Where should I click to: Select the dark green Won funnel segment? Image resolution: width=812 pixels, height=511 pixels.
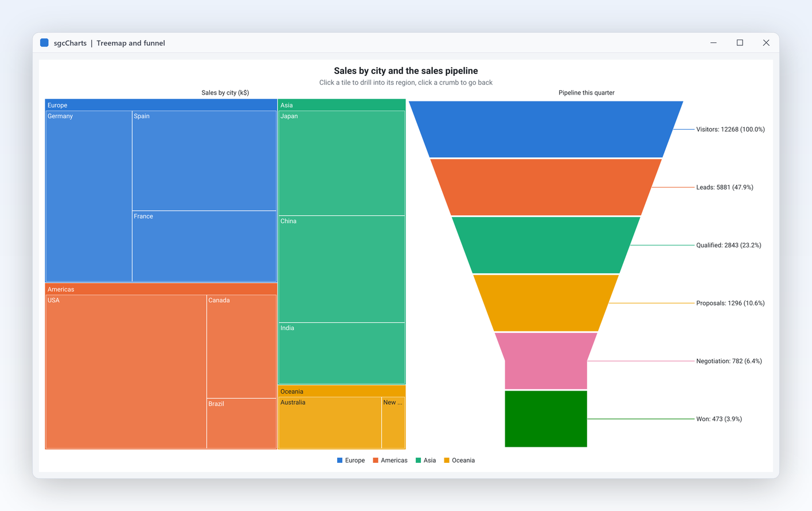pos(546,419)
